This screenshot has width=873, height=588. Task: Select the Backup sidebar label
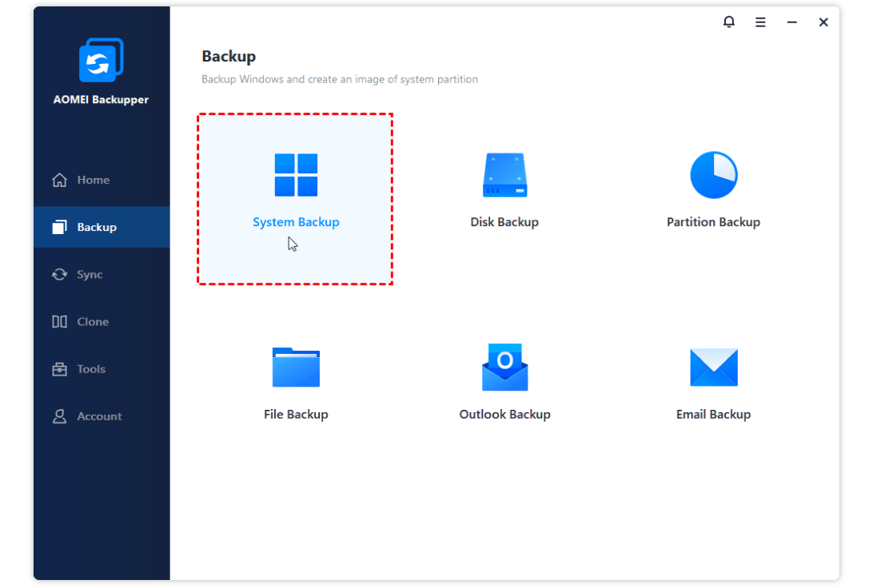tap(96, 227)
